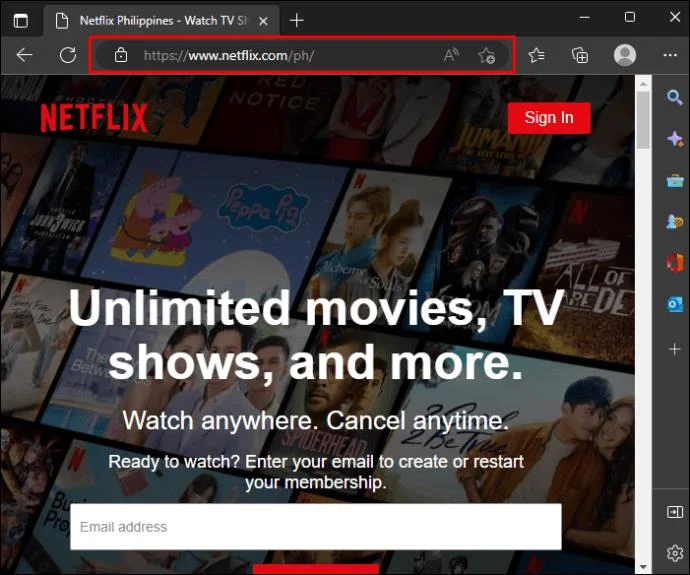Click the Sign In button
This screenshot has height=575, width=690.
[549, 117]
